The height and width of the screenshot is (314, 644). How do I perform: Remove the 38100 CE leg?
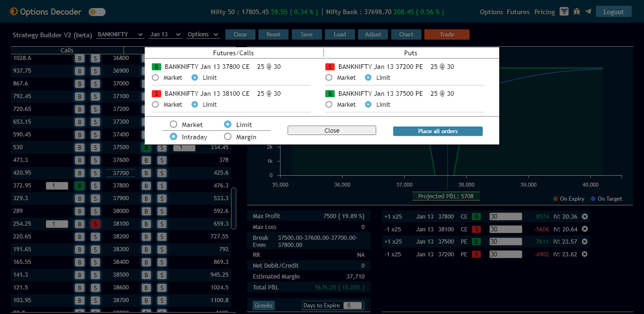(585, 229)
